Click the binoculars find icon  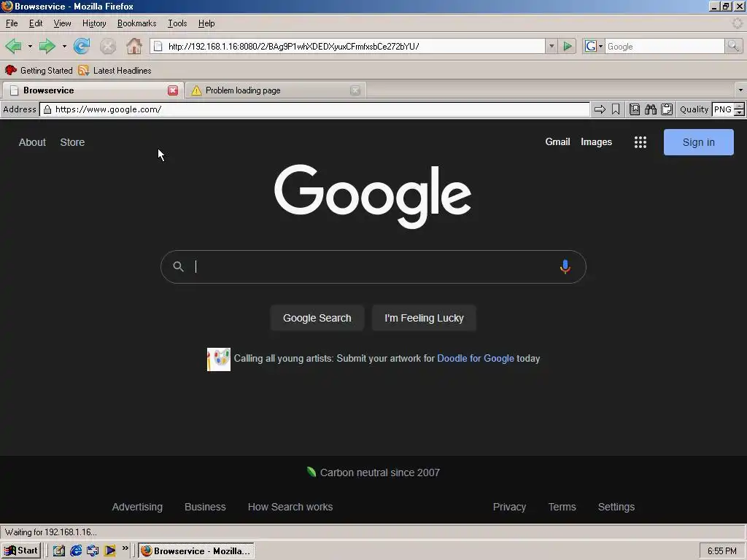(x=651, y=109)
